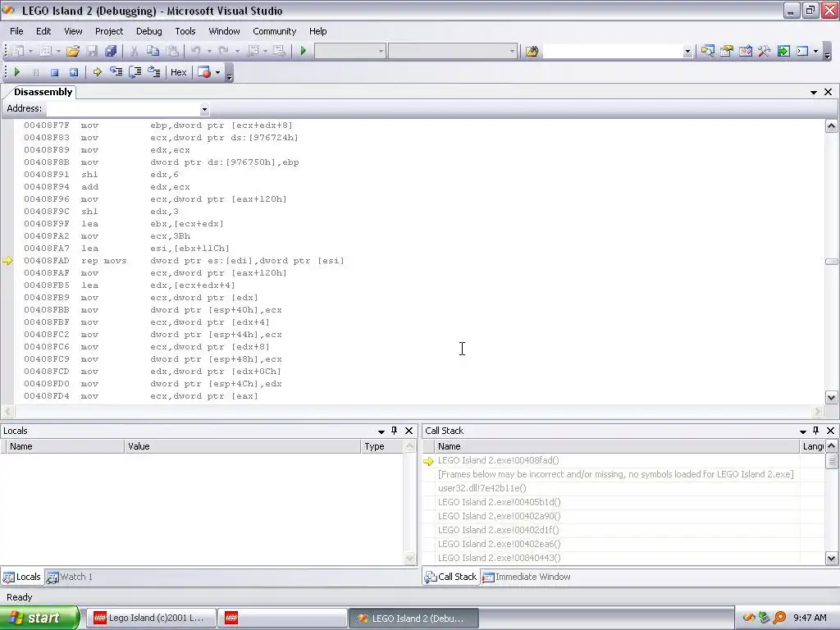Click the Name column header in Call Stack
840x630 pixels.
click(x=616, y=446)
